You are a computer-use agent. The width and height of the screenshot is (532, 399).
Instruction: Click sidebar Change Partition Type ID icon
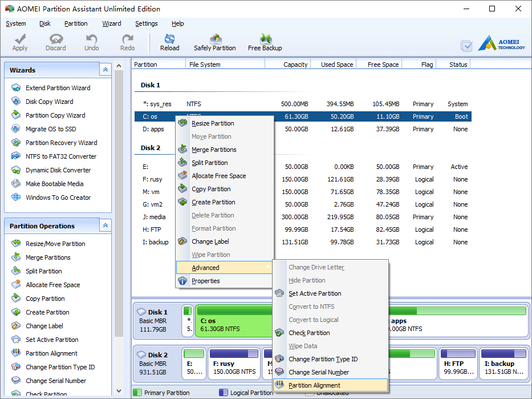(16, 366)
